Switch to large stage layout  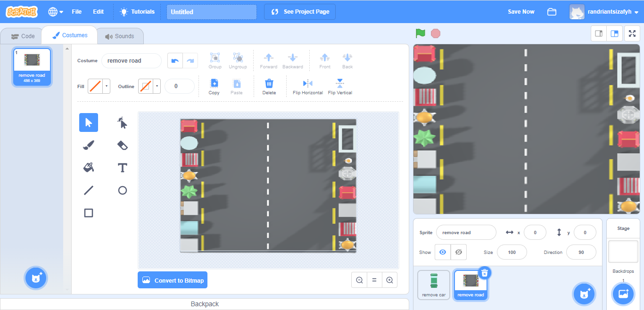click(x=614, y=33)
